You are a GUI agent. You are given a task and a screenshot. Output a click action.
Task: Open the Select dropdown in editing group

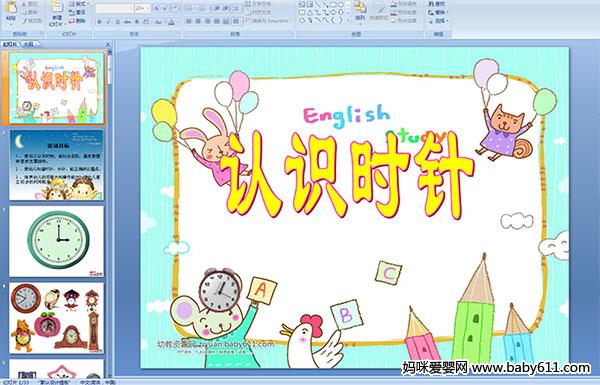tap(439, 21)
